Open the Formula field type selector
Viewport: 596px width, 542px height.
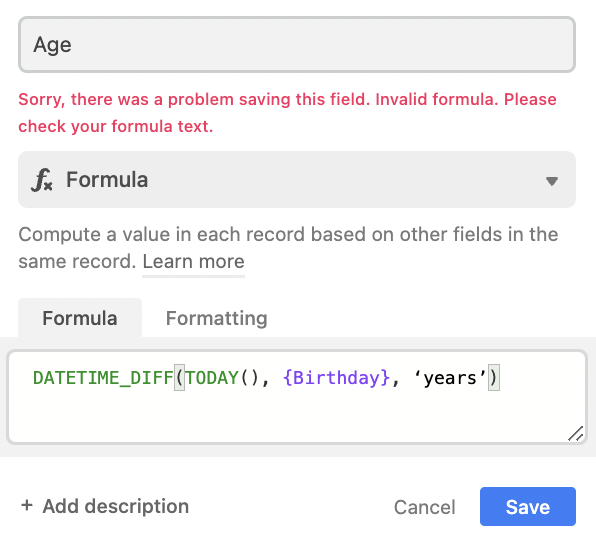click(297, 179)
